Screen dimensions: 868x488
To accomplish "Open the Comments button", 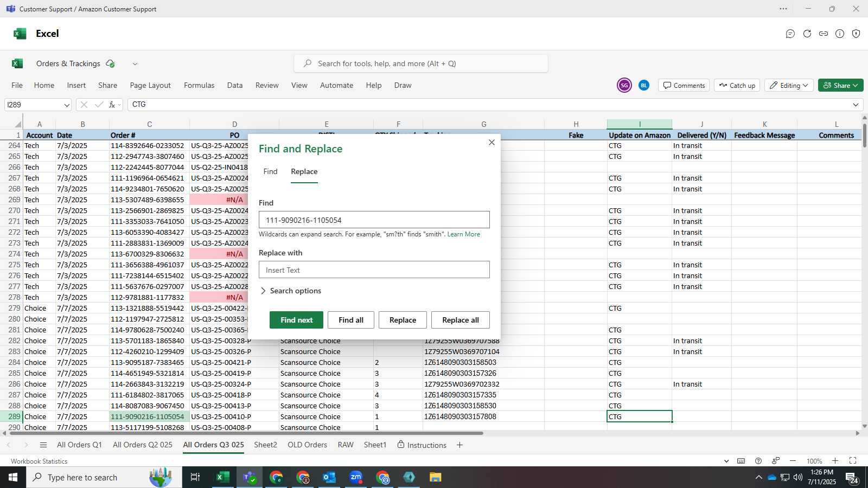I will 684,85.
